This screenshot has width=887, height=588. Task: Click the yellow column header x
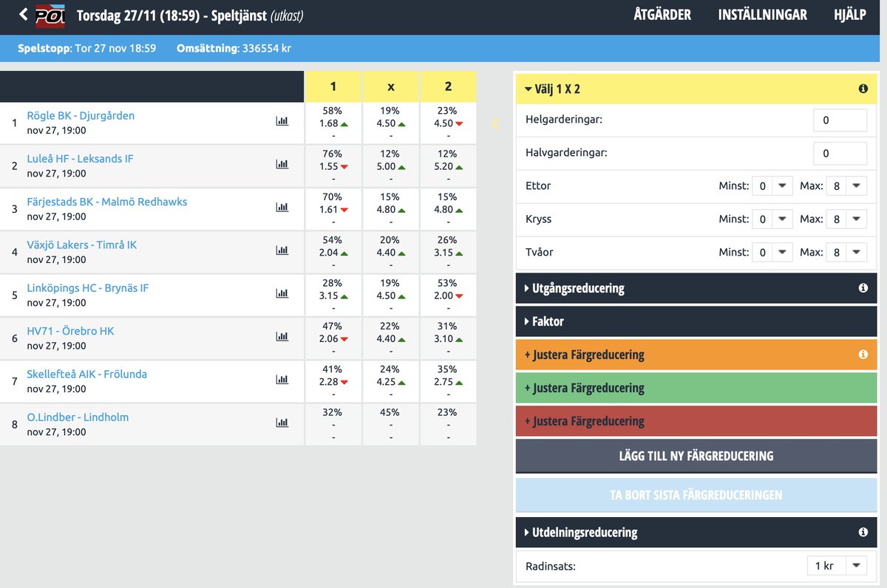390,86
